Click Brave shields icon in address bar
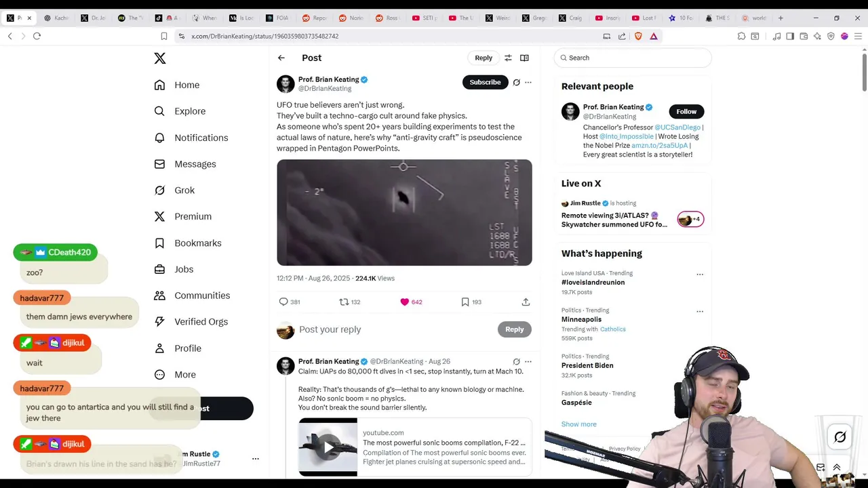 coord(638,36)
